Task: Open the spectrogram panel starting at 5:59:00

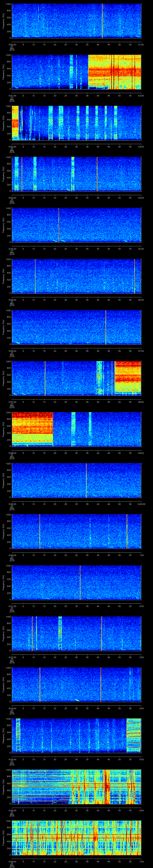Action: 76,480
